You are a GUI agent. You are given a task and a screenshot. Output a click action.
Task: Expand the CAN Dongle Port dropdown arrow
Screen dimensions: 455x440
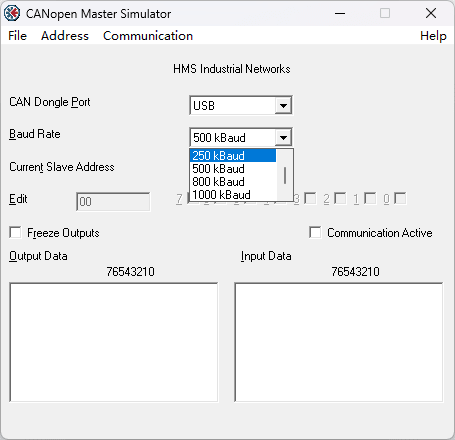click(x=283, y=106)
